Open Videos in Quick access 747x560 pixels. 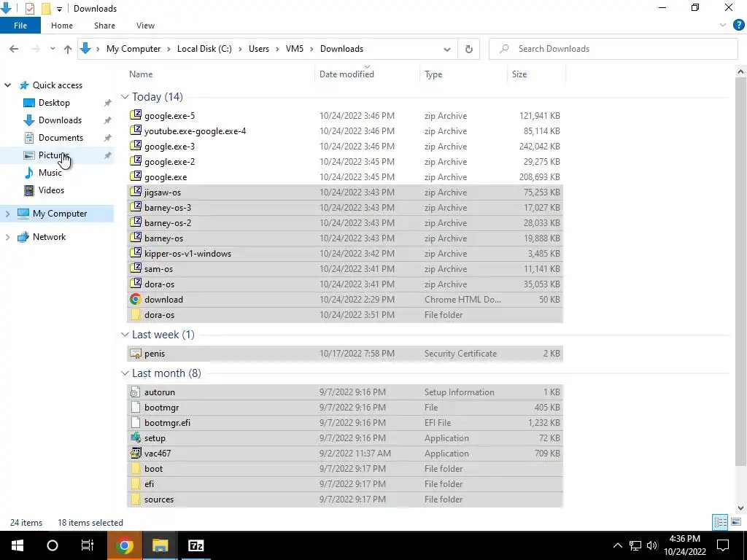[x=51, y=190]
